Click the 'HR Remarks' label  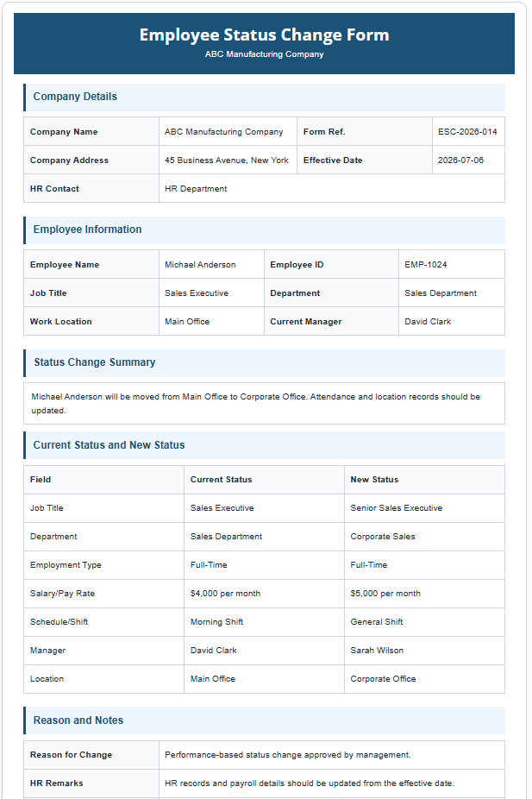[57, 783]
